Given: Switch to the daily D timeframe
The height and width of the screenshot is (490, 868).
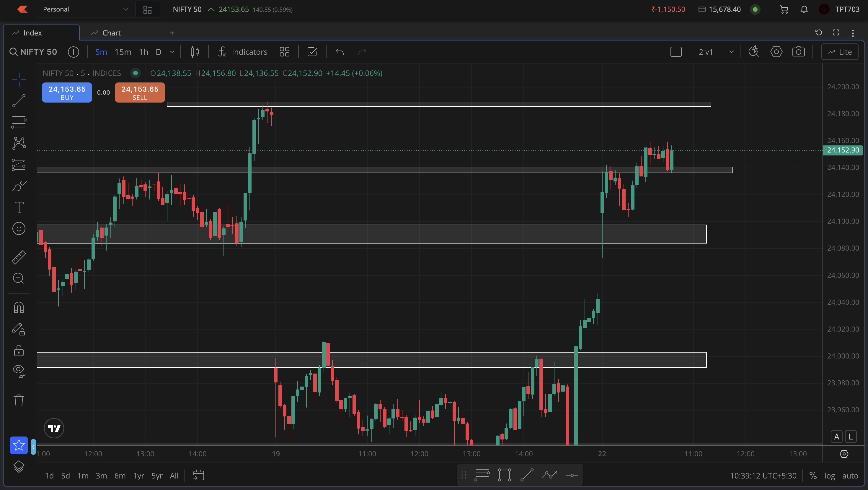Looking at the screenshot, I should click(x=158, y=52).
